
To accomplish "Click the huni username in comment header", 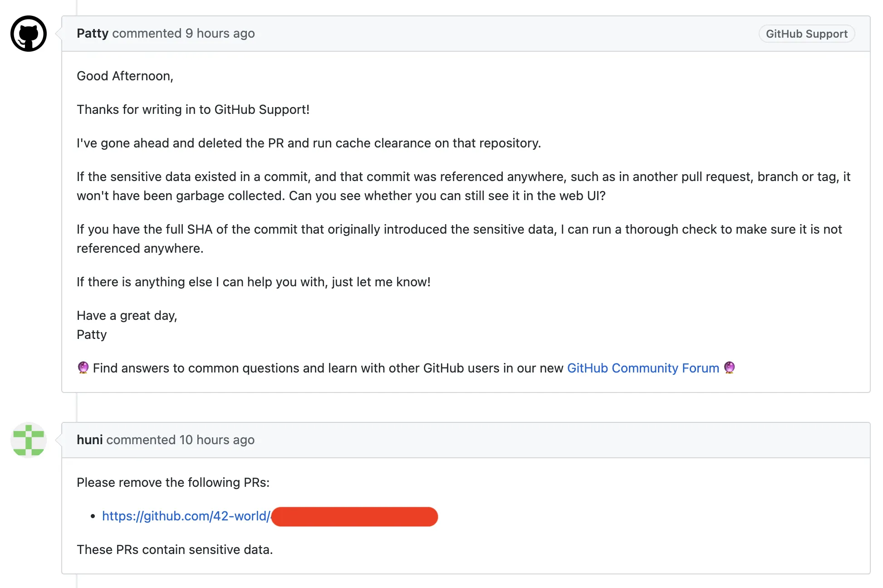I will 90,440.
